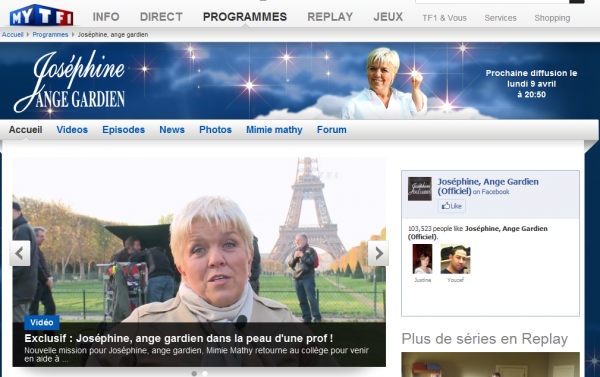The image size is (600, 377).
Task: Open Joséphine, Ange Gardien (Officiel) Facebook link
Action: (x=488, y=186)
